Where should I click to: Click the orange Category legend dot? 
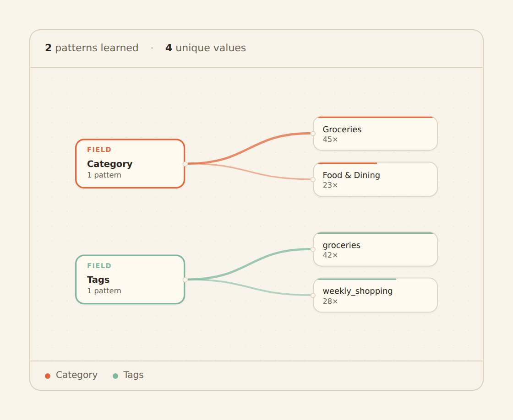click(x=48, y=376)
